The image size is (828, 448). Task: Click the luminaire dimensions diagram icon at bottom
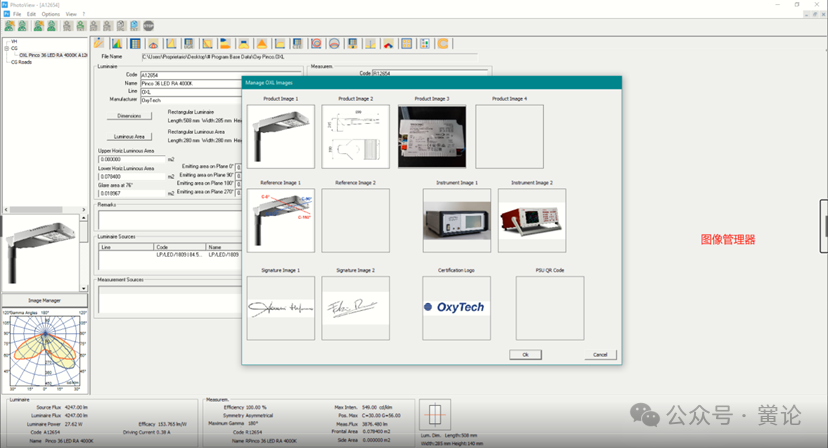pos(435,414)
